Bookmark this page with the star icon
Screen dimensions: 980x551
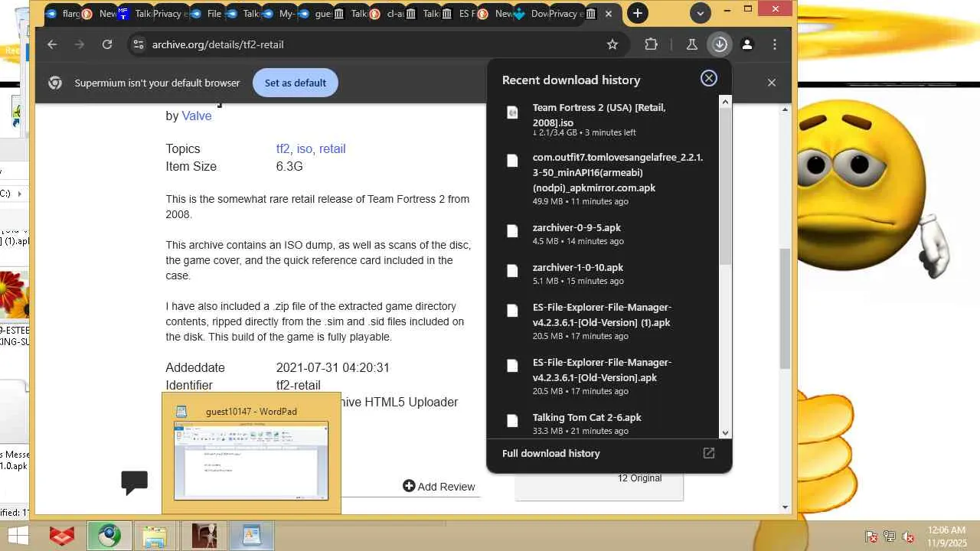click(x=612, y=44)
